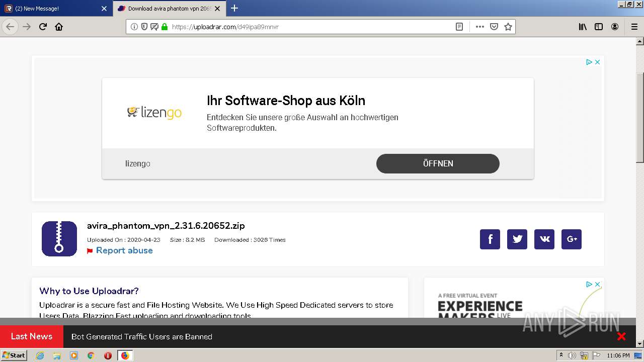The image size is (644, 362).
Task: Launch Google Chrome from the taskbar
Action: point(91,355)
